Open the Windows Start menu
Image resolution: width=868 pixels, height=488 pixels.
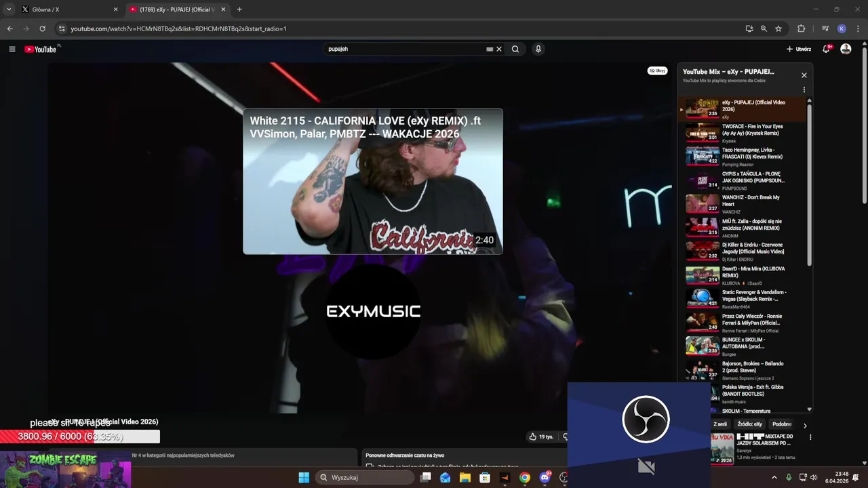point(304,477)
